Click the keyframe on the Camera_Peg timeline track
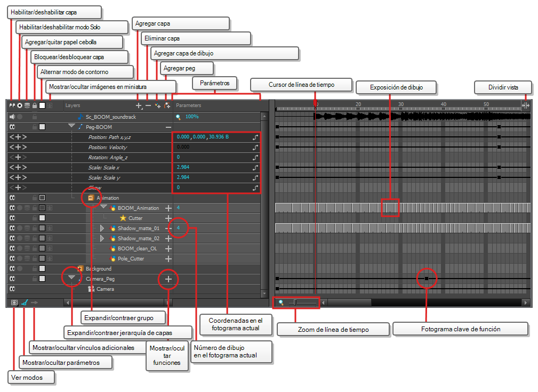Viewport: 538px width, 392px height. pyautogui.click(x=427, y=279)
